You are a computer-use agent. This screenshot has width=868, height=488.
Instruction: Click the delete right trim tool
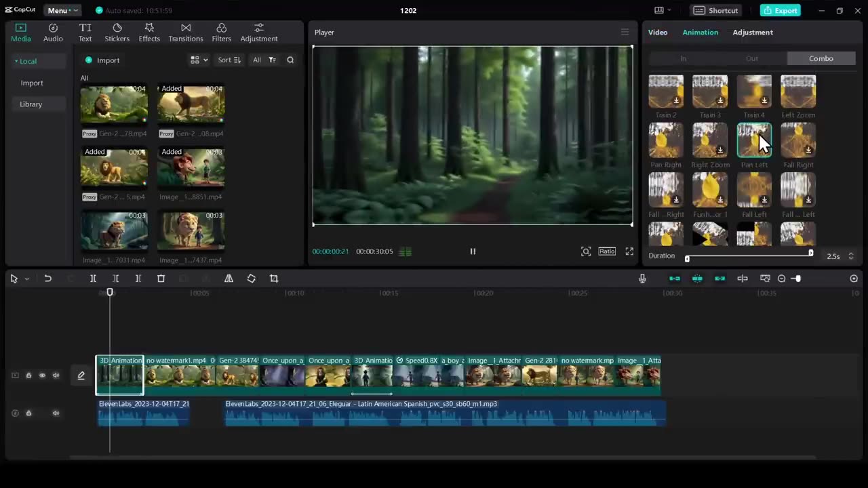(138, 279)
